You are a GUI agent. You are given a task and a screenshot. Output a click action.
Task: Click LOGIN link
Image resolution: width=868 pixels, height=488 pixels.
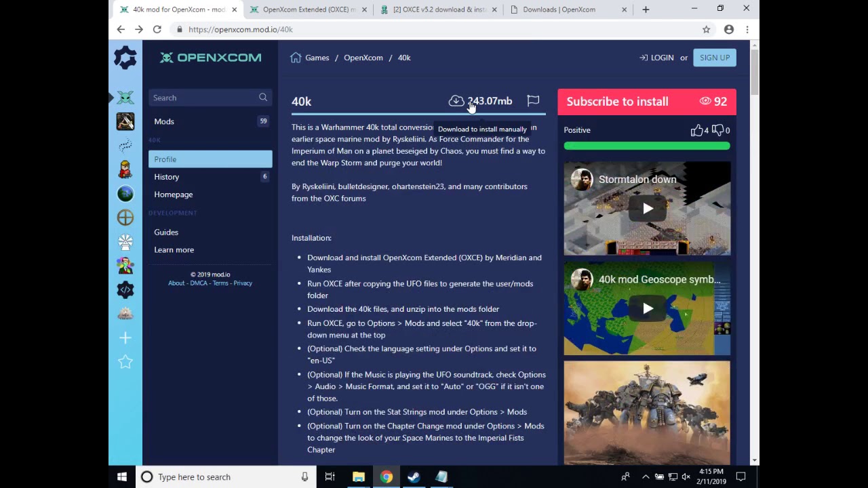656,58
